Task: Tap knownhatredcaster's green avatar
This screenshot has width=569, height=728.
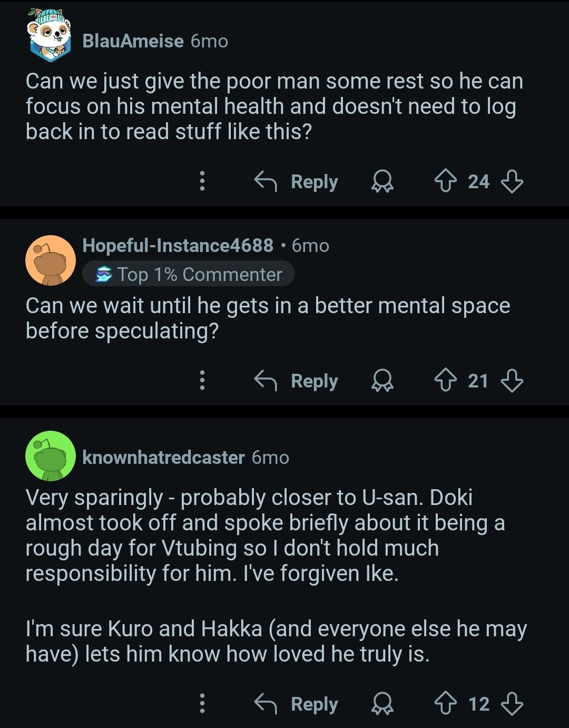Action: point(51,457)
